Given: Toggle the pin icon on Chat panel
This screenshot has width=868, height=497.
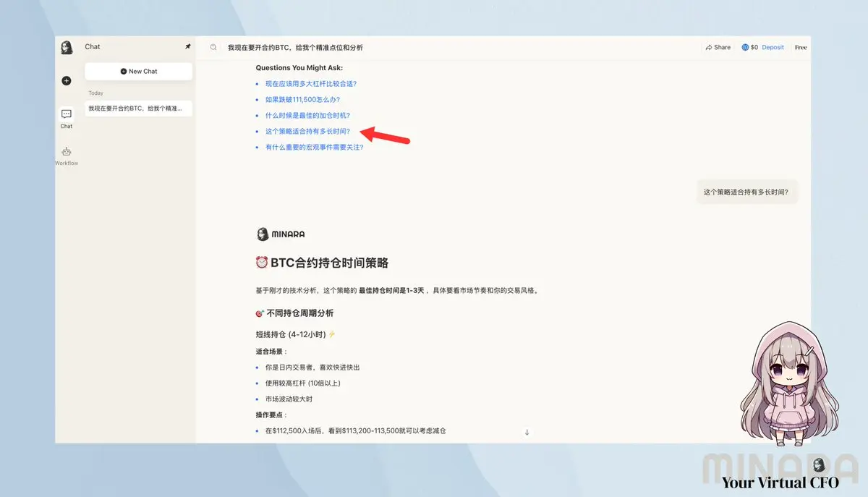Looking at the screenshot, I should [x=188, y=47].
